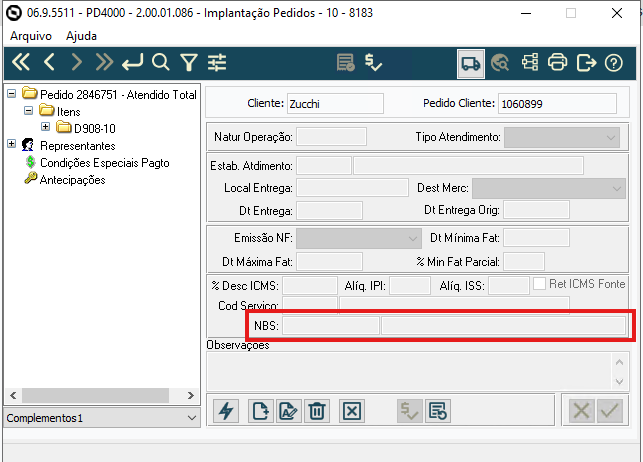
Task: Jump to last record double-right arrow
Action: pyautogui.click(x=104, y=63)
